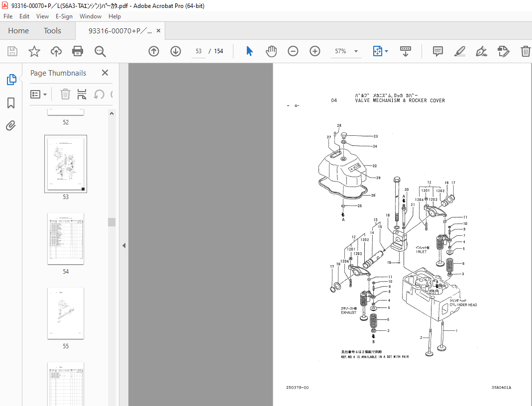The width and height of the screenshot is (532, 406).
Task: Select the 93316-00070+P document tab
Action: pyautogui.click(x=120, y=31)
